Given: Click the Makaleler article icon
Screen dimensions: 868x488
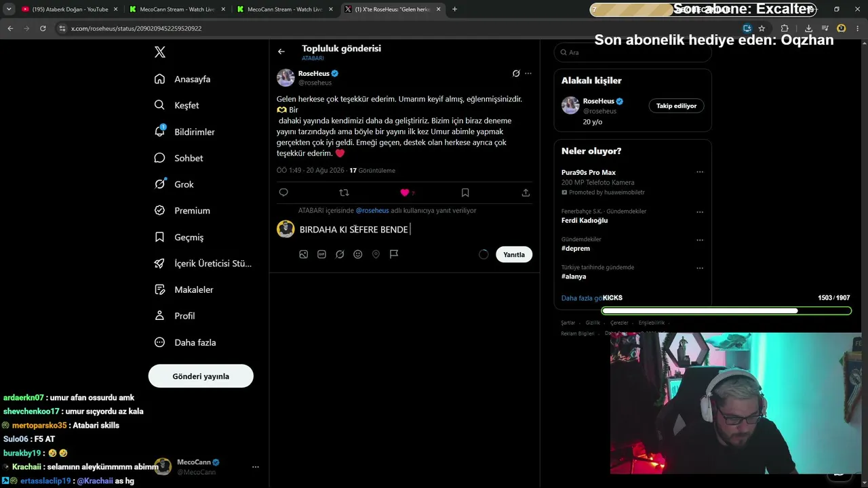Looking at the screenshot, I should 160,289.
